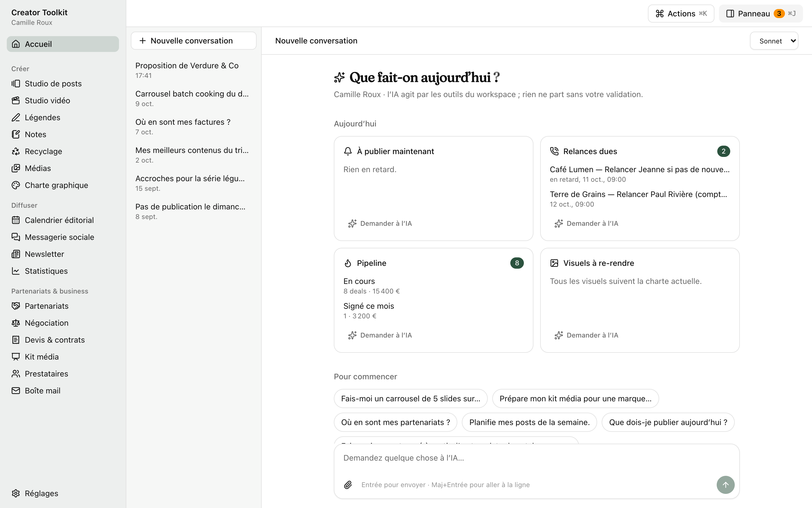The width and height of the screenshot is (812, 508).
Task: Open Réglages gear icon
Action: [x=16, y=493]
